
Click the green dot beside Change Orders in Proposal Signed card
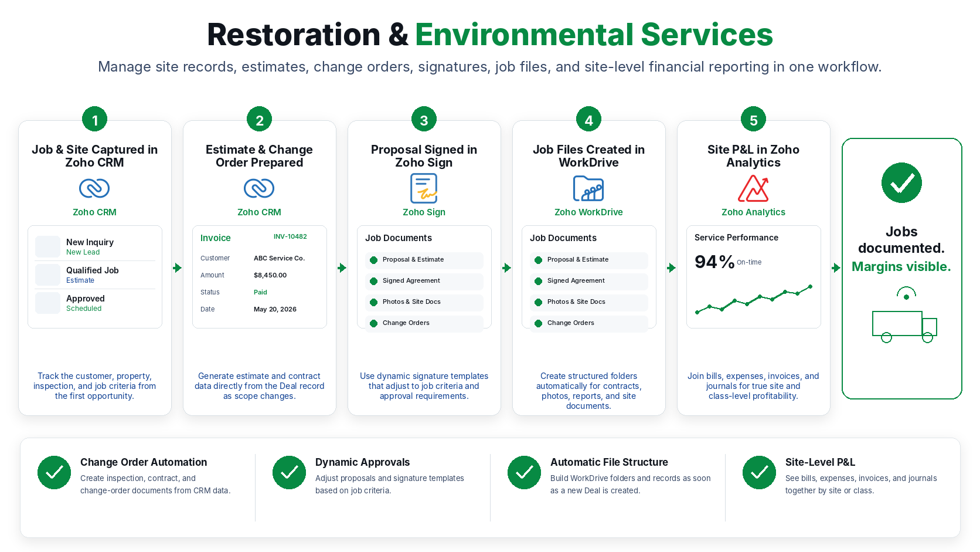pos(373,323)
